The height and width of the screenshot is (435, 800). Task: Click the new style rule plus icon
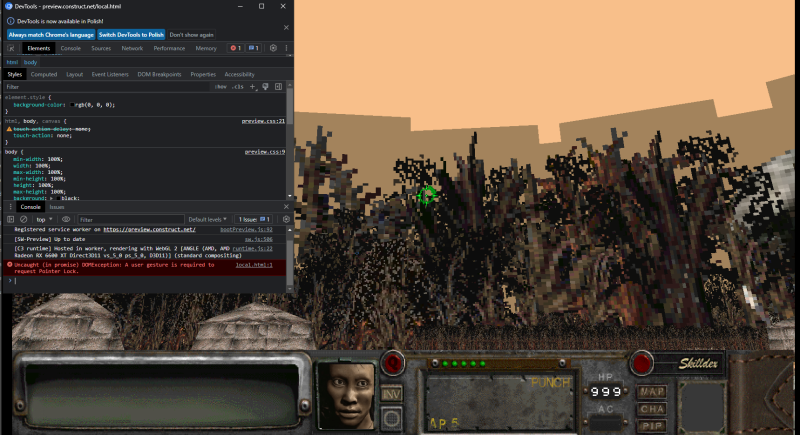[x=253, y=87]
